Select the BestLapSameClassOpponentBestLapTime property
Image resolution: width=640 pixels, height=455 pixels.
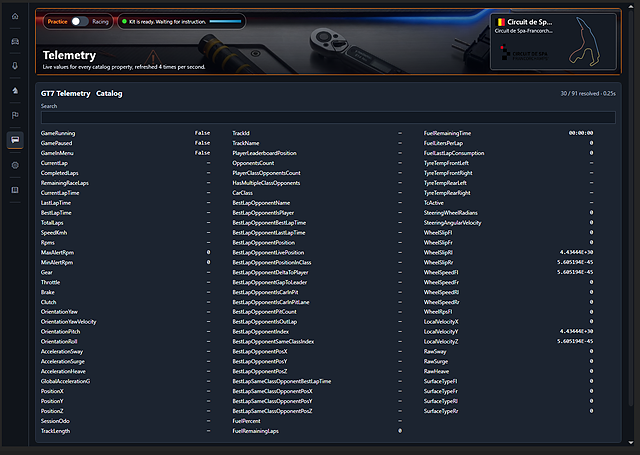click(282, 381)
